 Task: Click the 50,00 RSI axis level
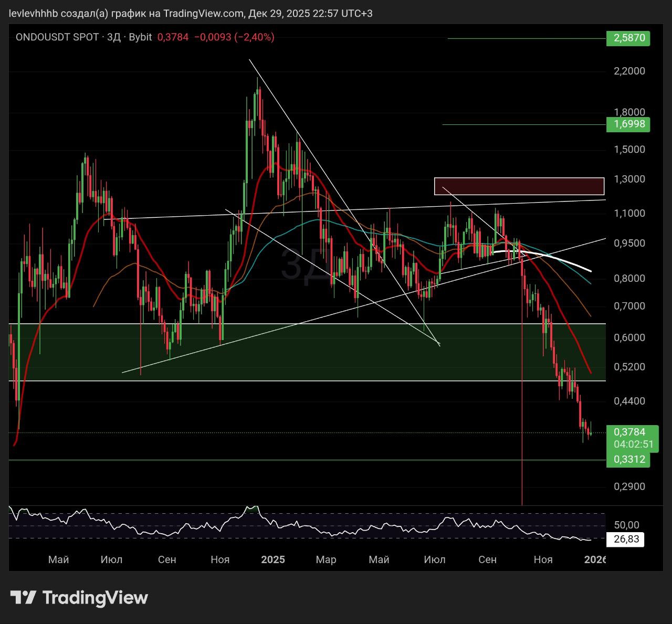point(627,525)
